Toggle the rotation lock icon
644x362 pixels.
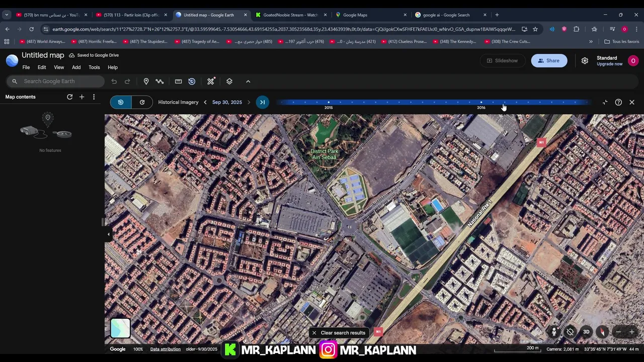pos(570,332)
